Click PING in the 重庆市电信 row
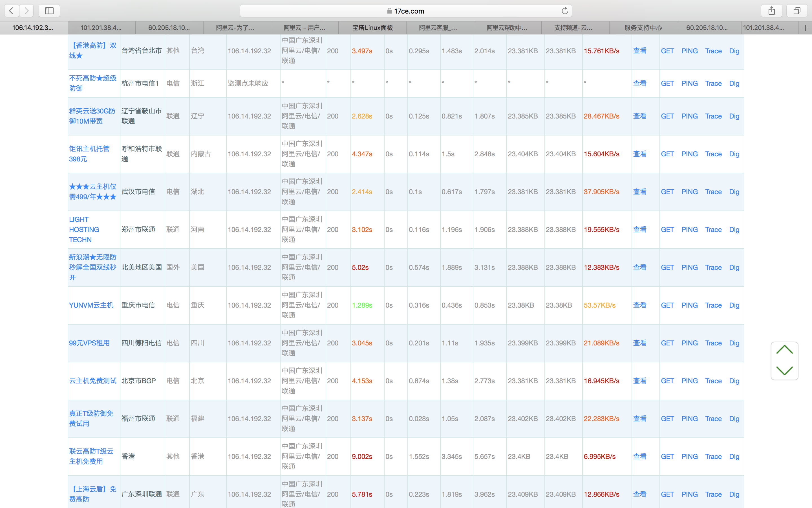The height and width of the screenshot is (508, 812). (690, 305)
